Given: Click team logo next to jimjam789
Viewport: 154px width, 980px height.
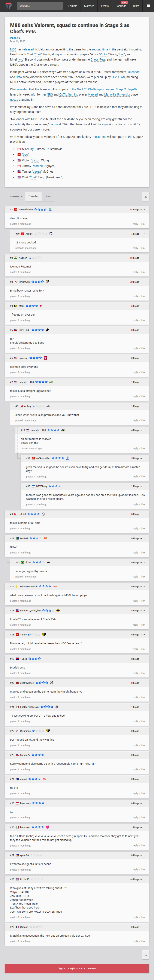Looking at the screenshot, I should 47,282.
